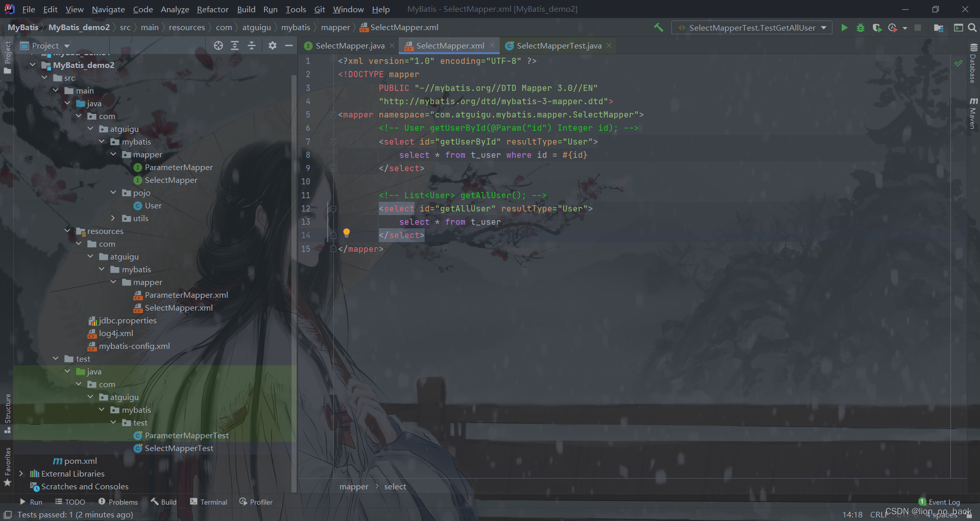Switch to SelectMapperTest.java tab

point(558,45)
